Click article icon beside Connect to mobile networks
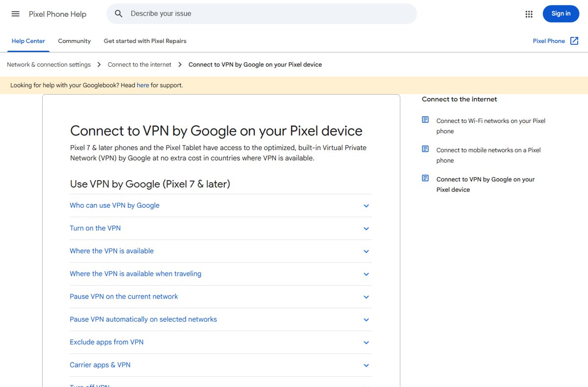 [x=425, y=149]
